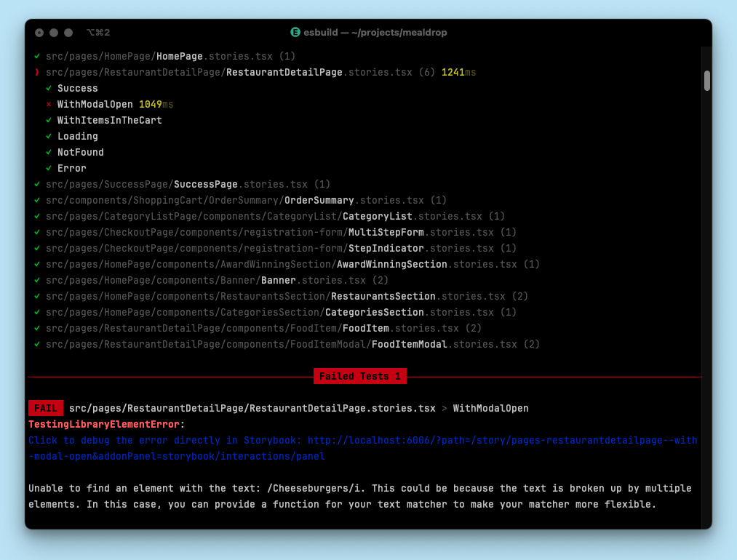Image resolution: width=737 pixels, height=560 pixels.
Task: Toggle the Error test result entry
Action: tap(71, 168)
